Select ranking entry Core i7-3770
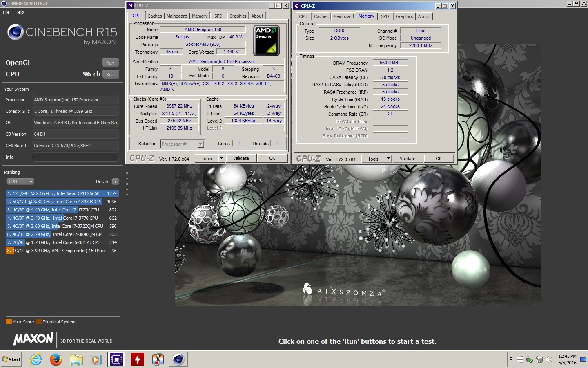This screenshot has height=368, width=588. pyautogui.click(x=62, y=218)
